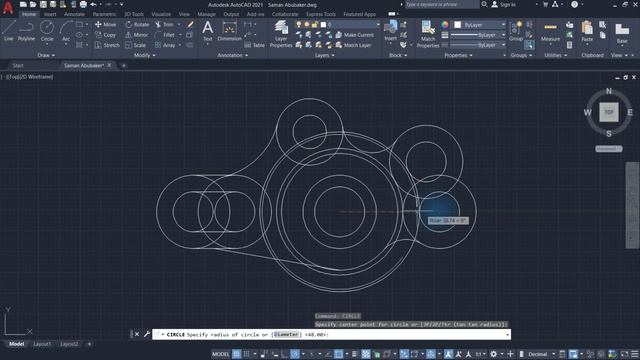Click the Undo arrow in quick access toolbar

point(93,4)
